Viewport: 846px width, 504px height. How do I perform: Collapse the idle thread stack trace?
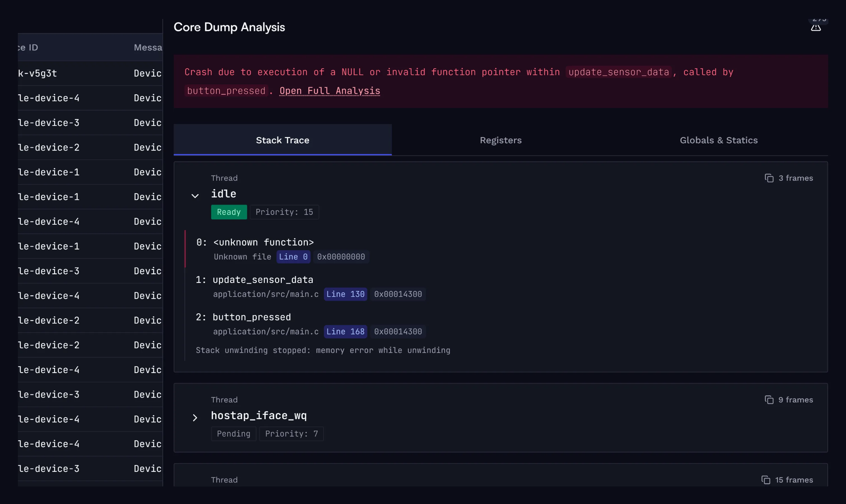[x=195, y=196]
